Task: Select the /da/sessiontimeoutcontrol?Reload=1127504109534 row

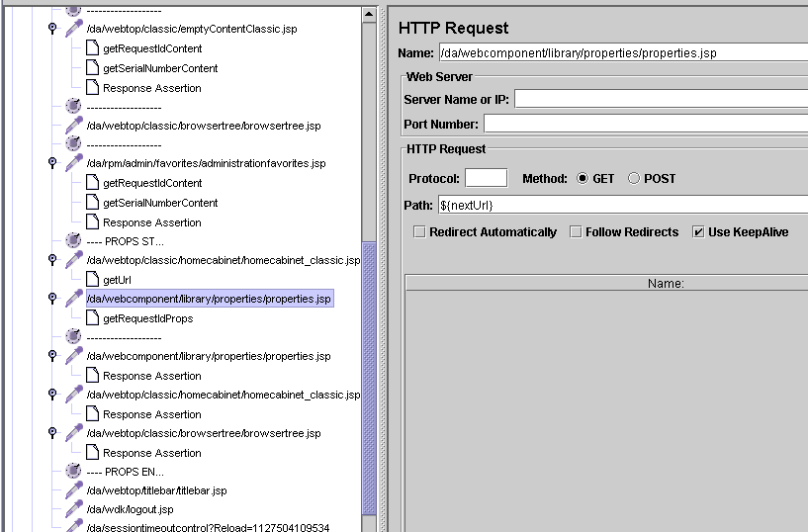Action: point(208,527)
